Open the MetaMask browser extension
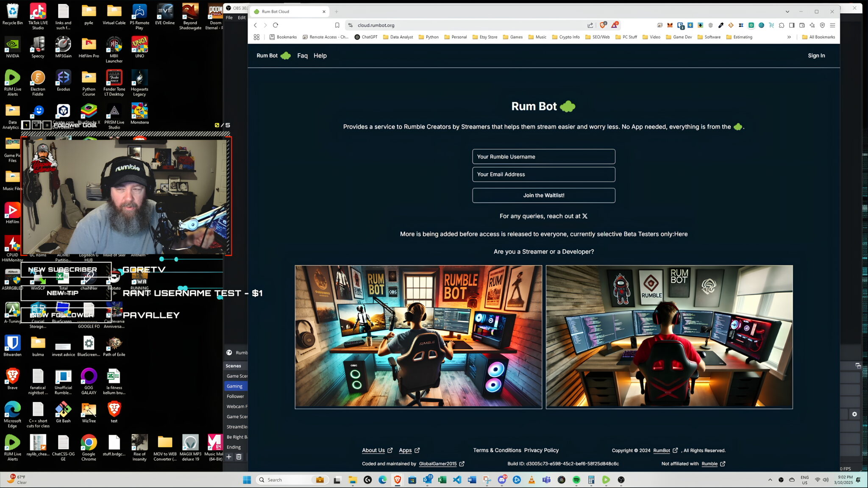The width and height of the screenshot is (868, 488). coord(670,25)
